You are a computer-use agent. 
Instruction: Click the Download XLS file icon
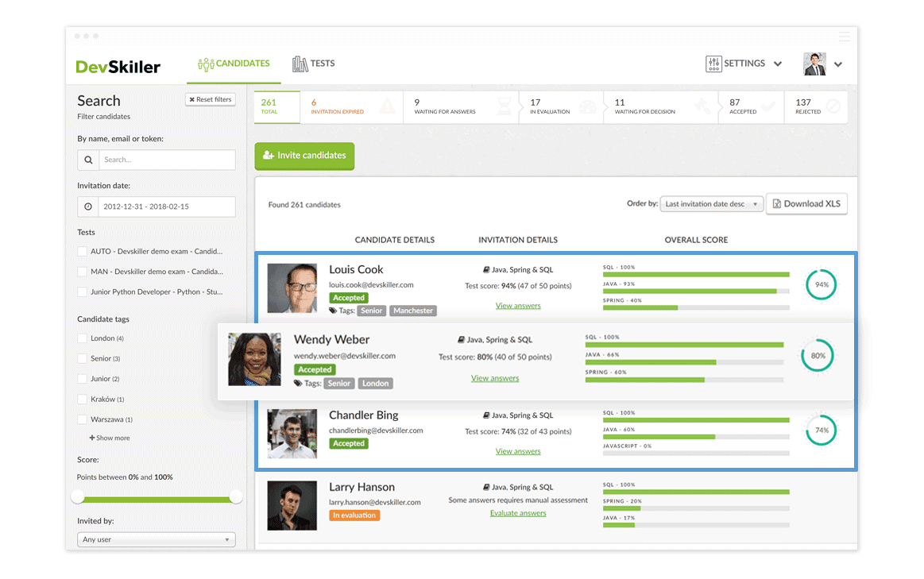pyautogui.click(x=777, y=204)
